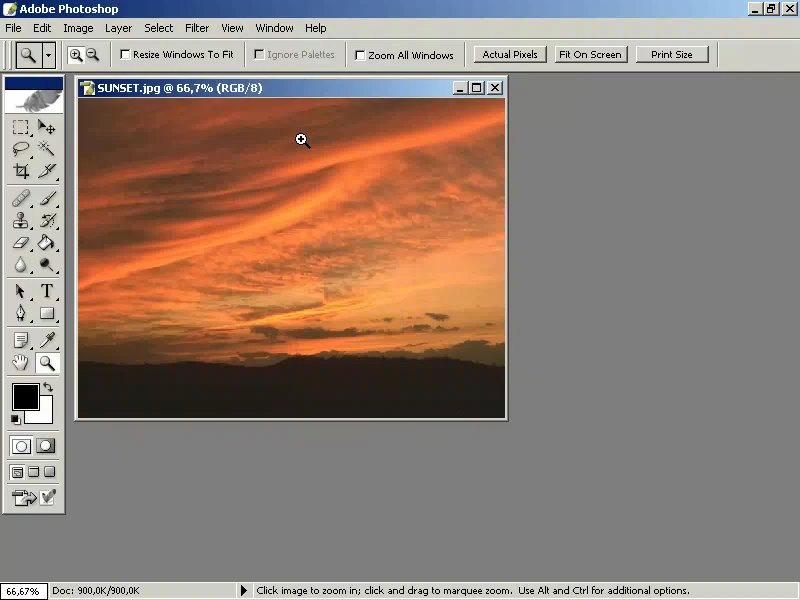Image resolution: width=800 pixels, height=600 pixels.
Task: Open the black foreground color swatch
Action: click(26, 396)
